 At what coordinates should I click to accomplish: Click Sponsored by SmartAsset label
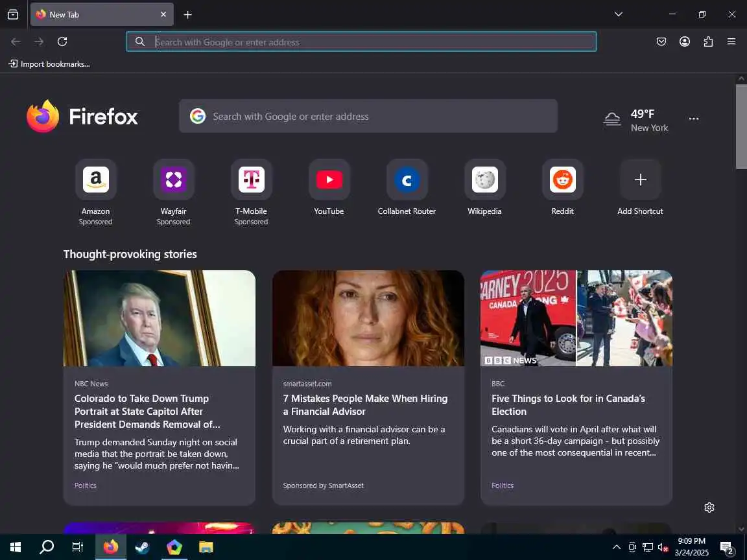[x=324, y=485]
